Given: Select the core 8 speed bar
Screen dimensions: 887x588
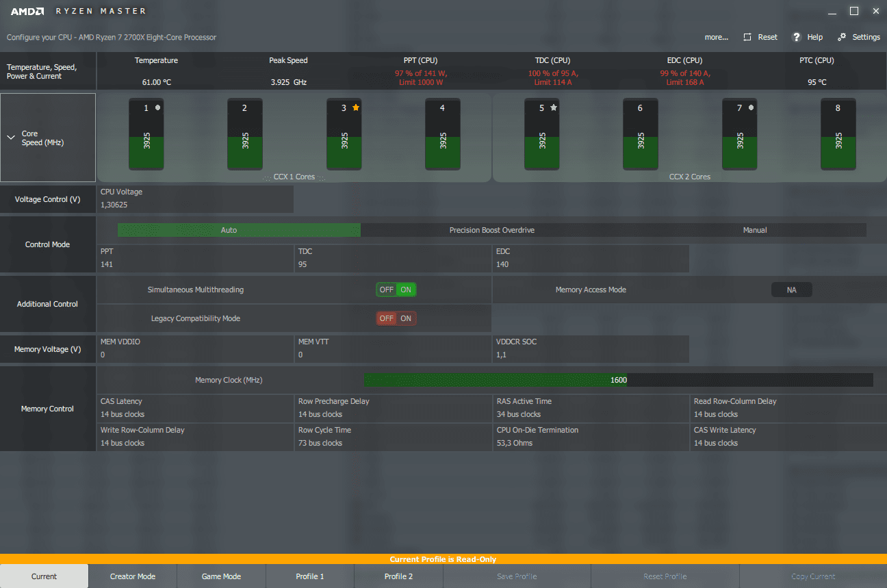Looking at the screenshot, I should [x=838, y=134].
